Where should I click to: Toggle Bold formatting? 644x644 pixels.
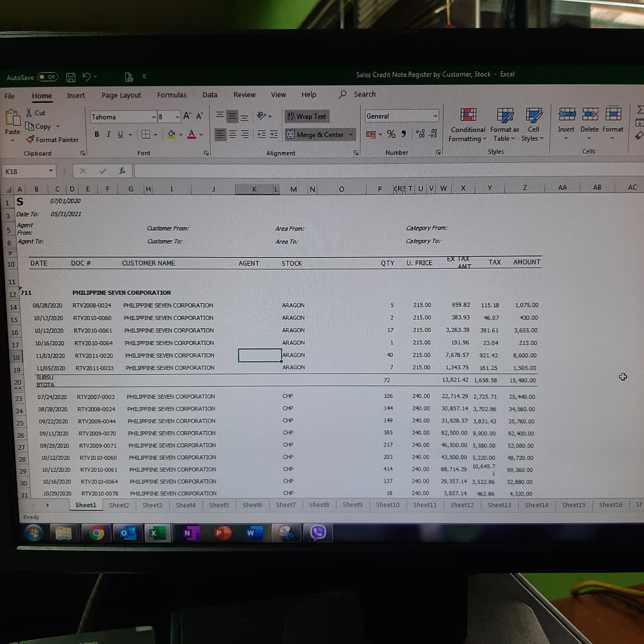[x=97, y=134]
